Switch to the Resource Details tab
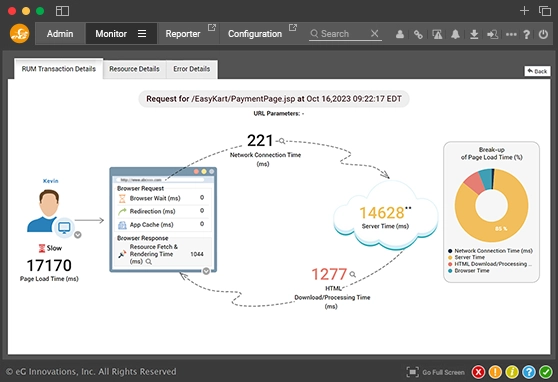The height and width of the screenshot is (382, 558). click(135, 69)
